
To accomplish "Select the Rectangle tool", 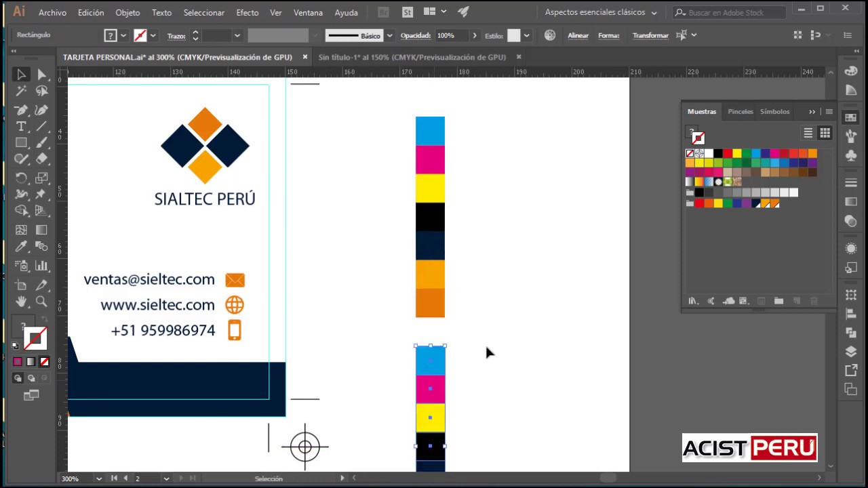I will 21,143.
